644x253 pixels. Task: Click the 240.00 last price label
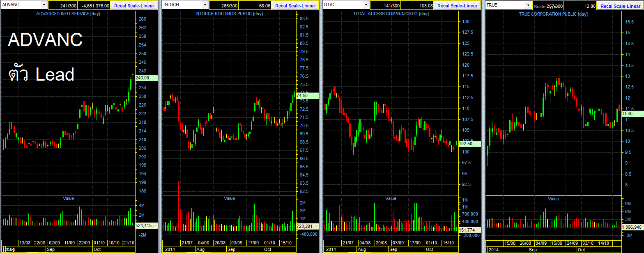[146, 78]
